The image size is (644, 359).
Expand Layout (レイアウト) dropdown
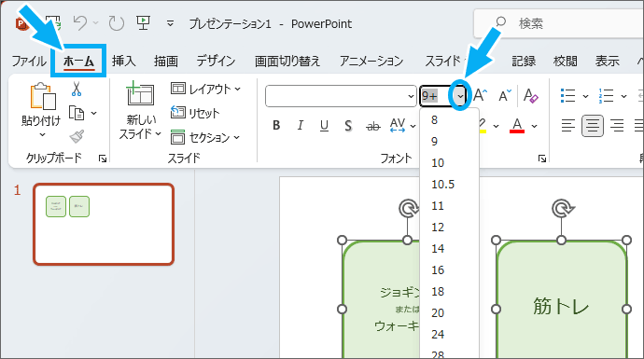(x=238, y=89)
